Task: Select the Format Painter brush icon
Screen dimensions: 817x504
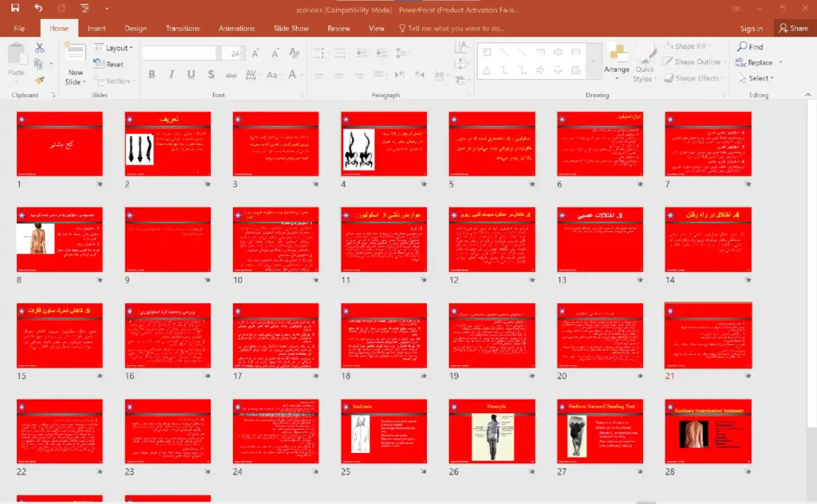Action: [40, 81]
